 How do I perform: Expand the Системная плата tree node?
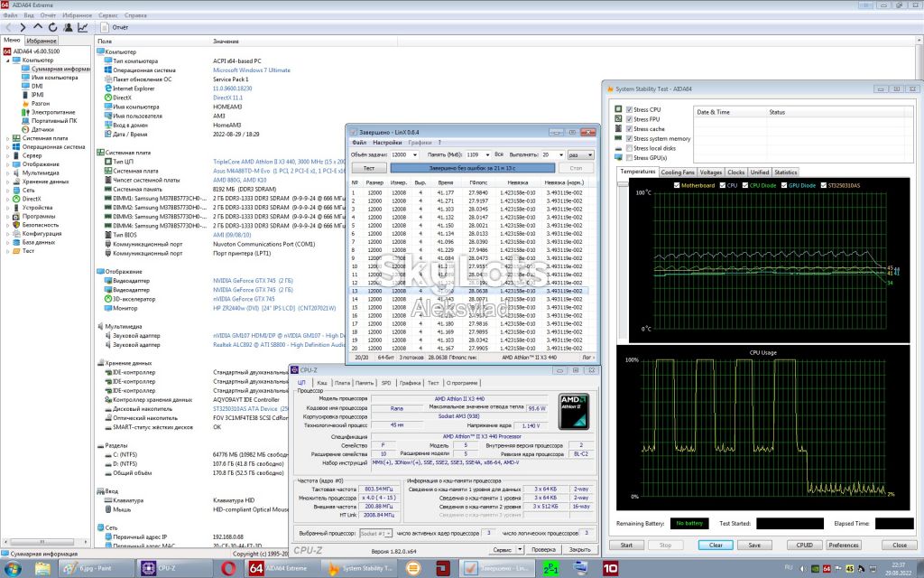[x=7, y=138]
